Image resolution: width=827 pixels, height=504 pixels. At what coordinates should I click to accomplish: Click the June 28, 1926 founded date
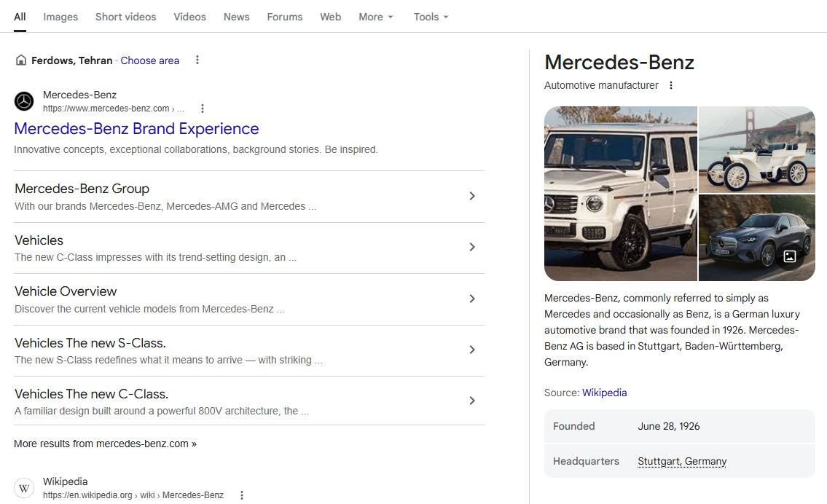[669, 427]
